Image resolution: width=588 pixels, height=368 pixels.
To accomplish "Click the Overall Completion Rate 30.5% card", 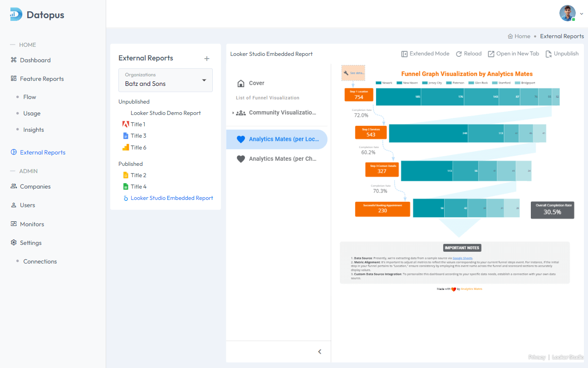I will 552,209.
